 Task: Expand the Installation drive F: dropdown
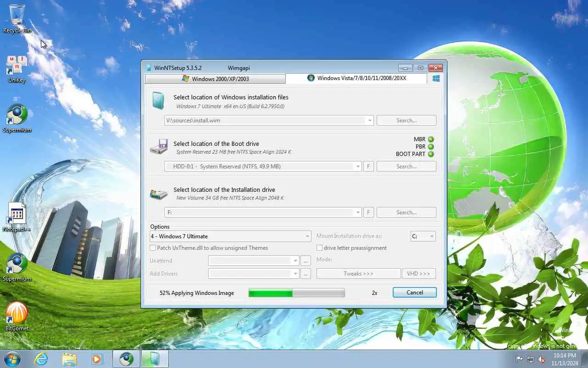(358, 213)
